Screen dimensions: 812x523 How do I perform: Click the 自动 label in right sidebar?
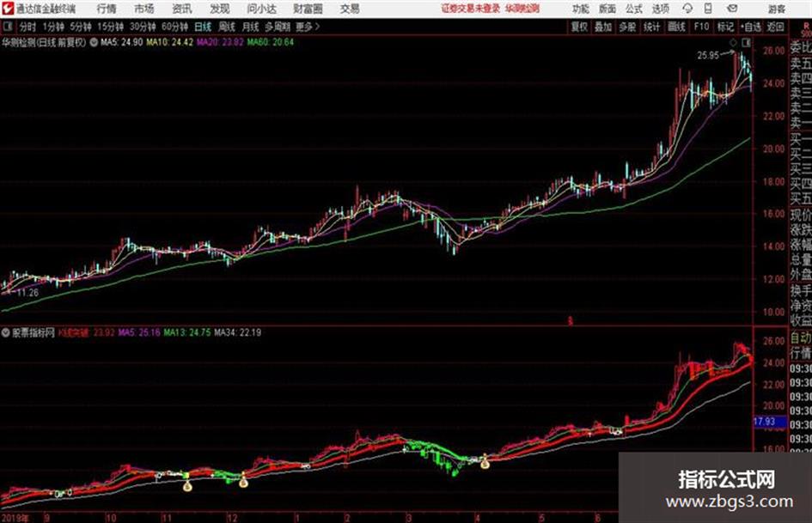coord(801,338)
